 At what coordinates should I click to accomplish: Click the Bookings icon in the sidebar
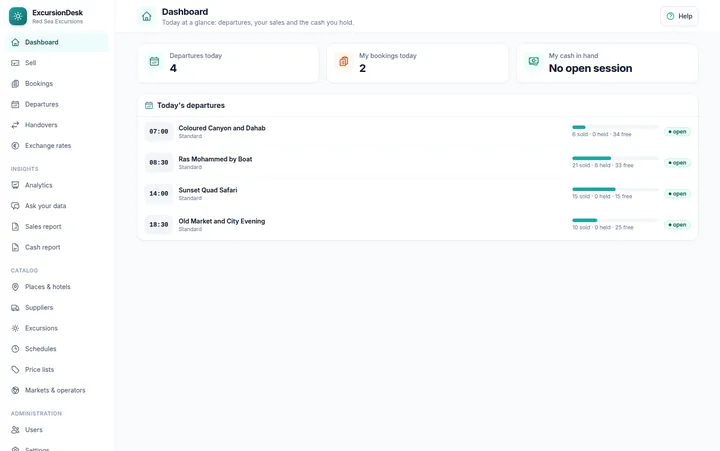pos(15,84)
